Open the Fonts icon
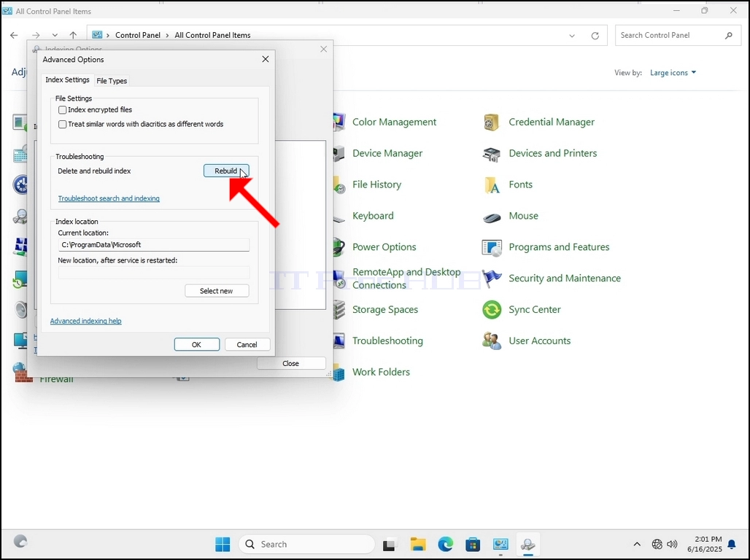This screenshot has width=750, height=560. point(491,185)
